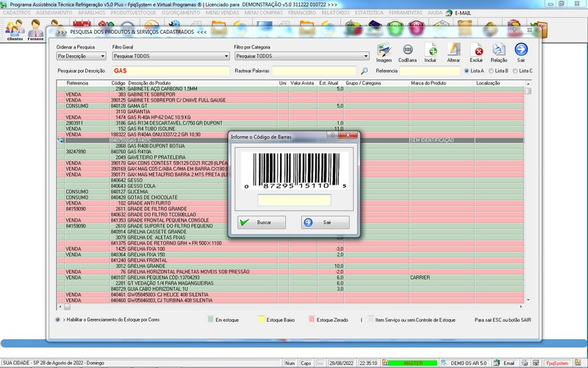Click right arrow of horizontal scrollbar
The width and height of the screenshot is (588, 368).
coord(521,307)
